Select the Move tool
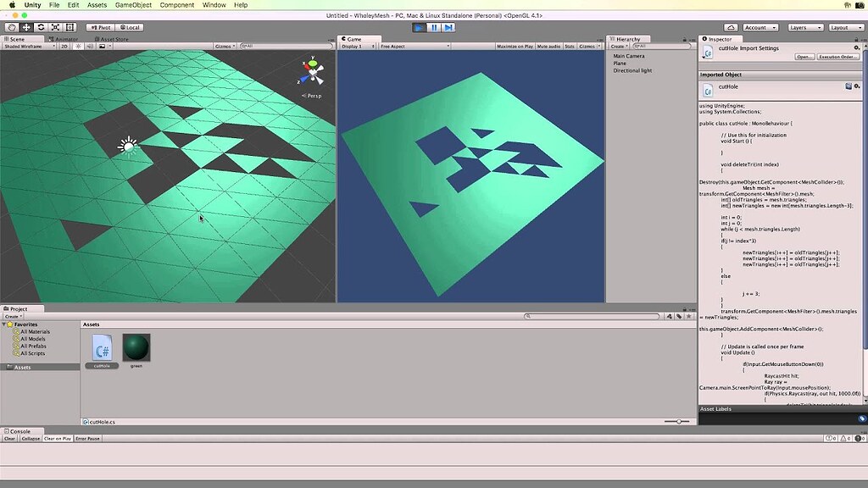Image resolution: width=868 pixels, height=488 pixels. tap(26, 27)
